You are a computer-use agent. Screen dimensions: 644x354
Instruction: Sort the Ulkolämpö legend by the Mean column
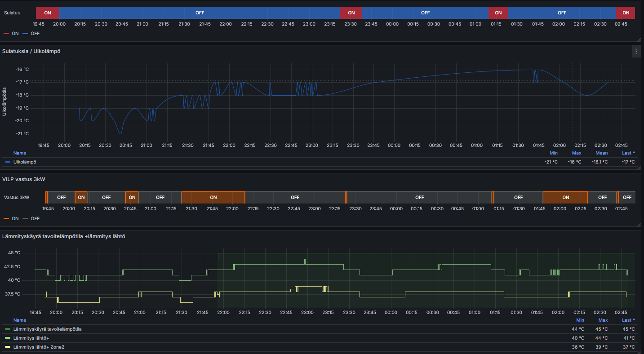pos(601,153)
